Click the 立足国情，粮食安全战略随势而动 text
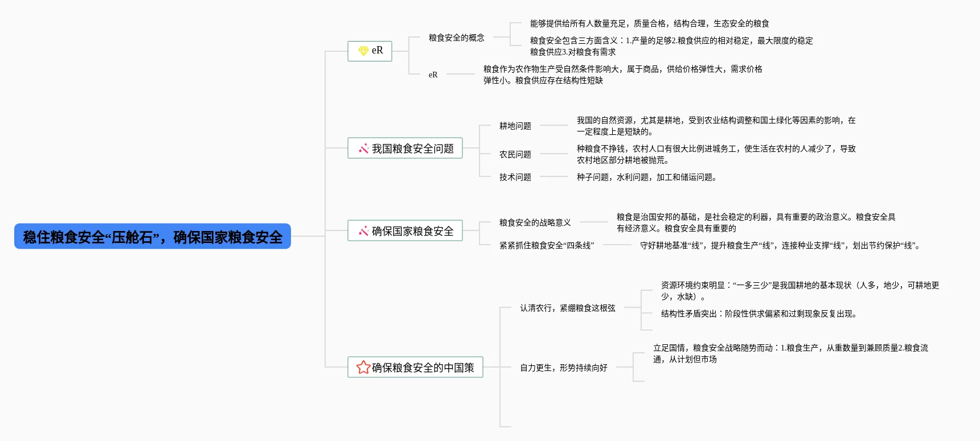Viewport: 980px width, 441px height. pyautogui.click(x=790, y=353)
